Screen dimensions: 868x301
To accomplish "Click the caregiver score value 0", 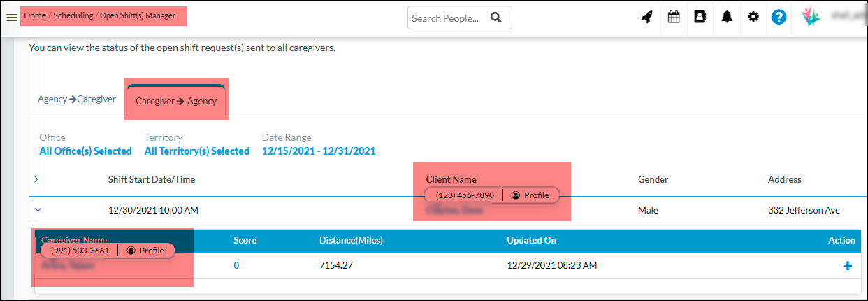I will (236, 266).
